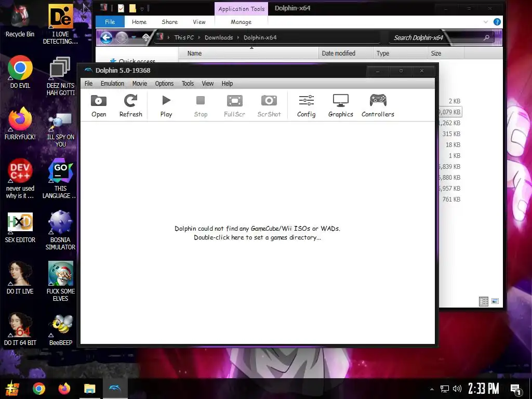Select the DO IT LIVE desktop icon
This screenshot has height=399, width=532.
coord(20,277)
